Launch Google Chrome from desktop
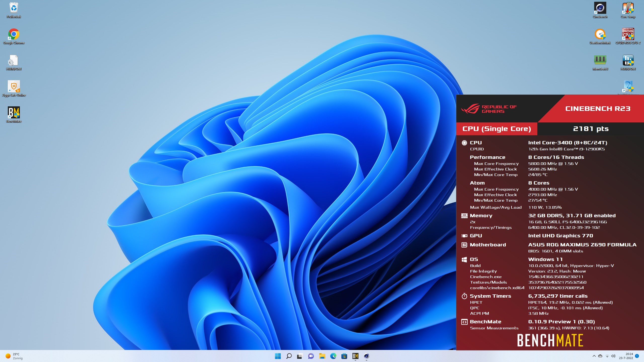 pos(14,36)
